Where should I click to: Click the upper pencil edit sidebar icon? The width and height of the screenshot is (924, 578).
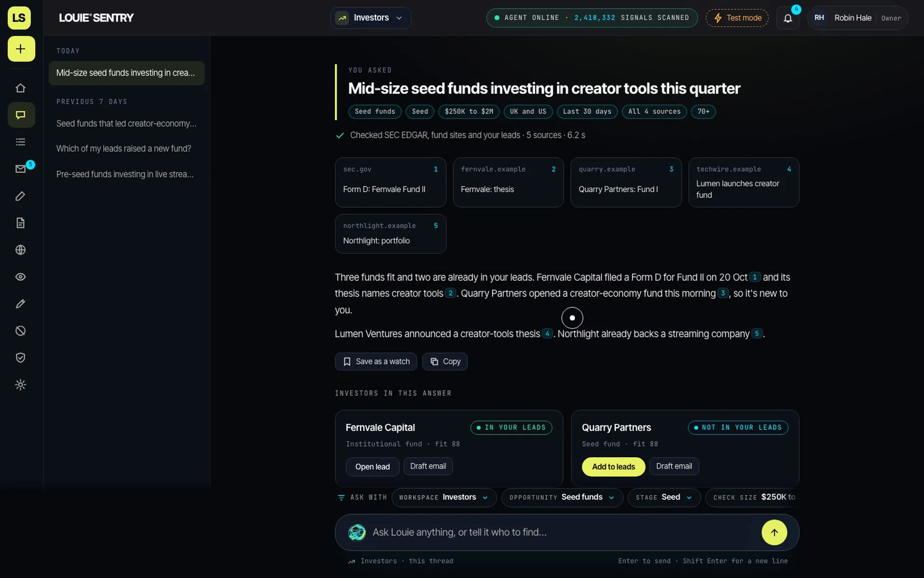(x=21, y=196)
